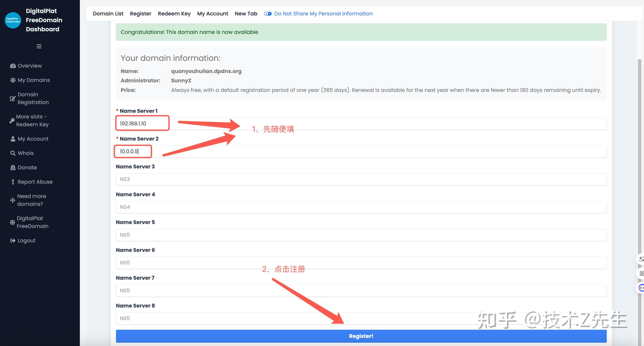Image resolution: width=644 pixels, height=346 pixels.
Task: Select the My Domains globe icon
Action: point(13,80)
